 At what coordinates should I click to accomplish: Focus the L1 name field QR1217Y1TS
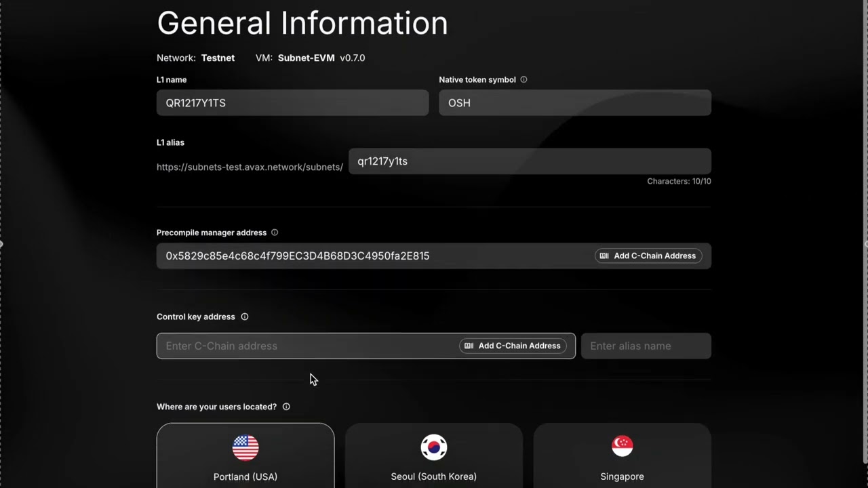(292, 103)
